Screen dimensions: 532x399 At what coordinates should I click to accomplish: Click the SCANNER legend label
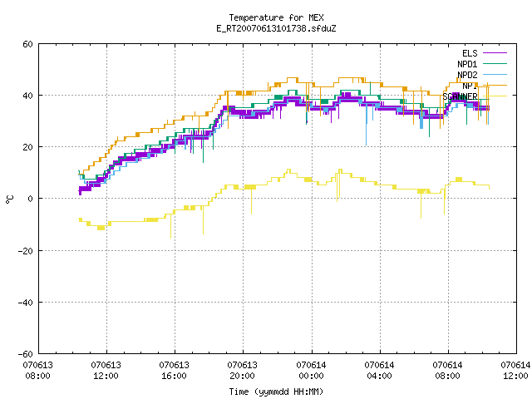pos(460,96)
